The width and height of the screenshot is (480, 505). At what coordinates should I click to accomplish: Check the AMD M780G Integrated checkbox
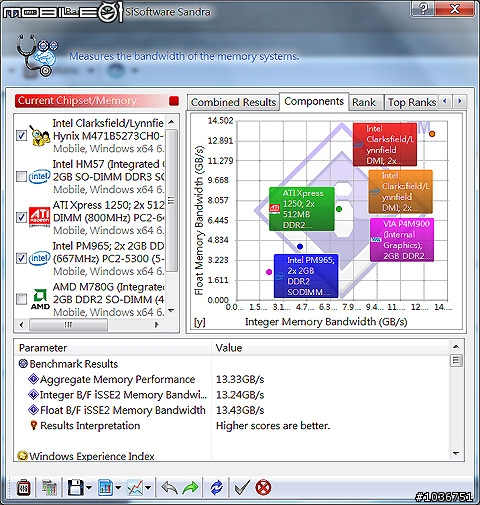tap(22, 299)
